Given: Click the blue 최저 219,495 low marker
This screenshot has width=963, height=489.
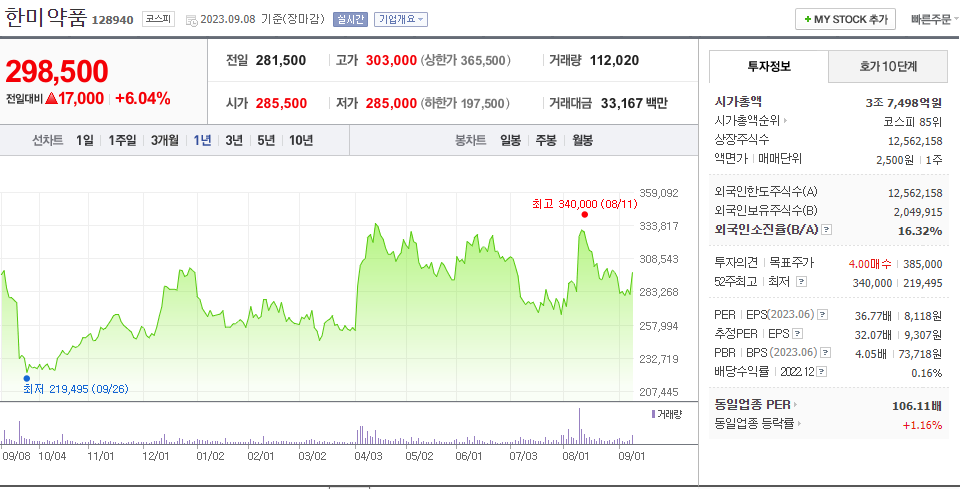Looking at the screenshot, I should (x=26, y=378).
